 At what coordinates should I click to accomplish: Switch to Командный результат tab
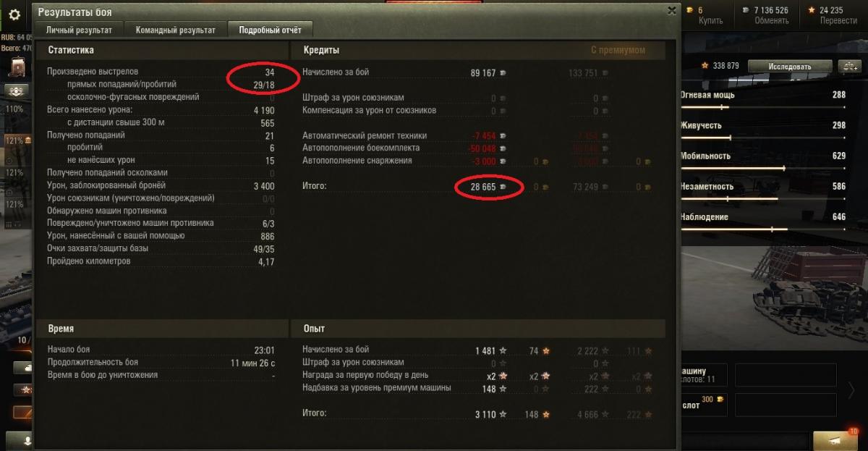[x=176, y=30]
